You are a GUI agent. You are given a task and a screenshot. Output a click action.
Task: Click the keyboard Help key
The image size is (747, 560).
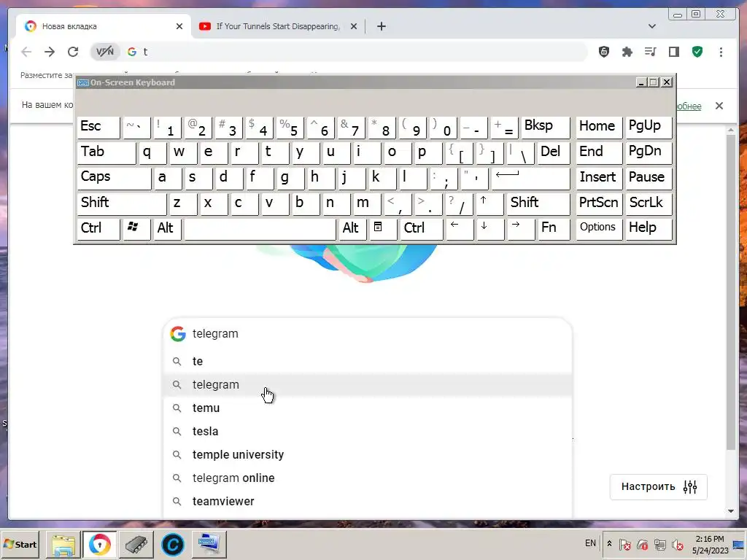point(649,228)
